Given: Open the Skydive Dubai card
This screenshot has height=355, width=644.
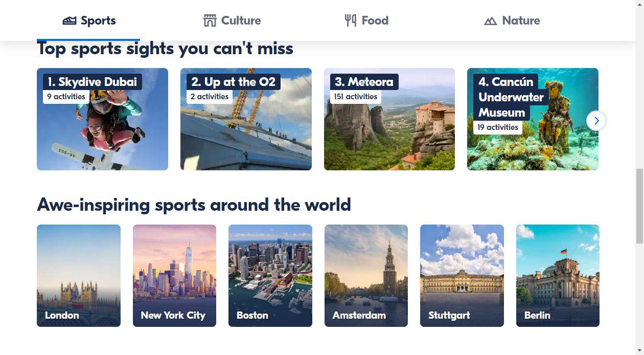Looking at the screenshot, I should coord(102,133).
